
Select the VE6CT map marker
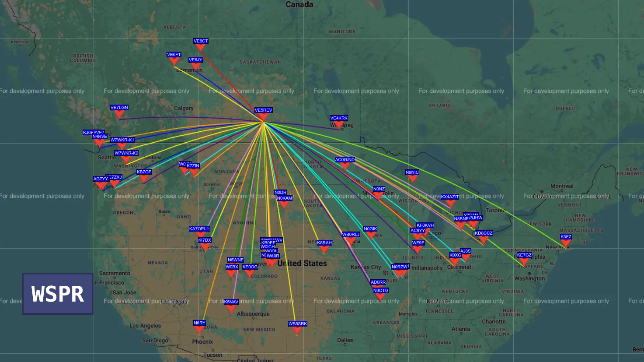(x=201, y=48)
